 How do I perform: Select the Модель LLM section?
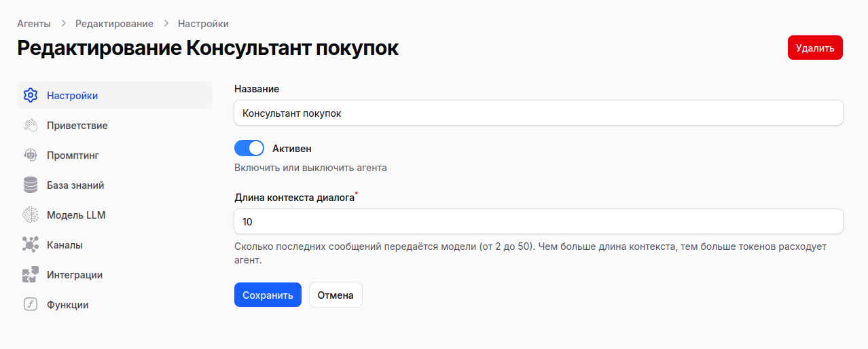115,215
